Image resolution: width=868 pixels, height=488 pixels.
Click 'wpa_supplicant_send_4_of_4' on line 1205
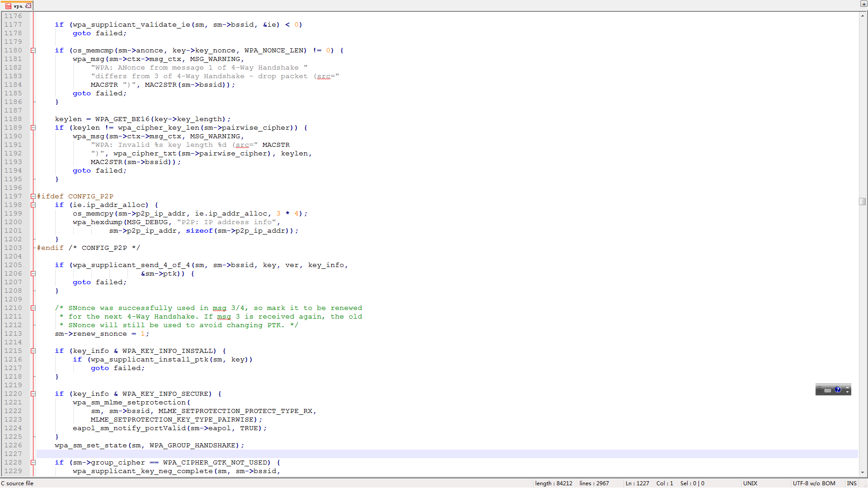click(x=132, y=265)
